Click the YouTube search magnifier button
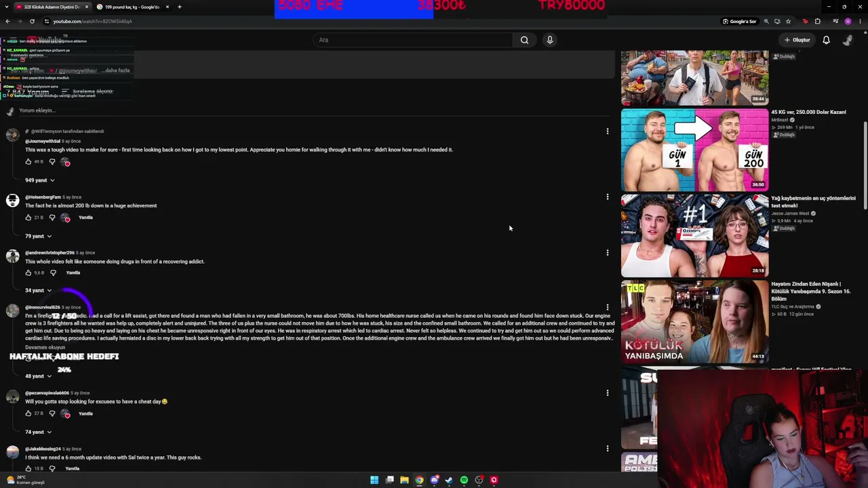The image size is (868, 488). pos(524,40)
